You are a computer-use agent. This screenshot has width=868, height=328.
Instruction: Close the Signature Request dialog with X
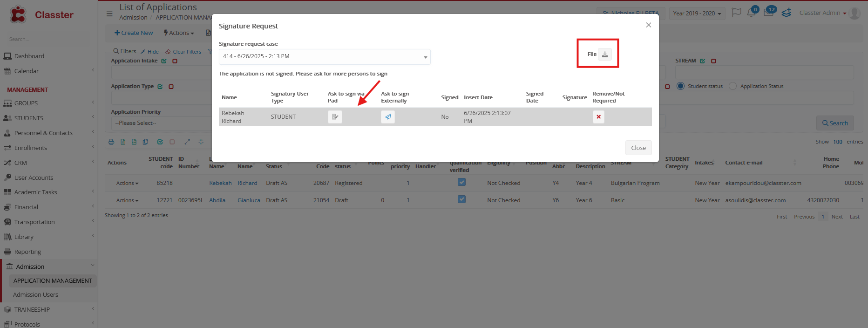648,25
